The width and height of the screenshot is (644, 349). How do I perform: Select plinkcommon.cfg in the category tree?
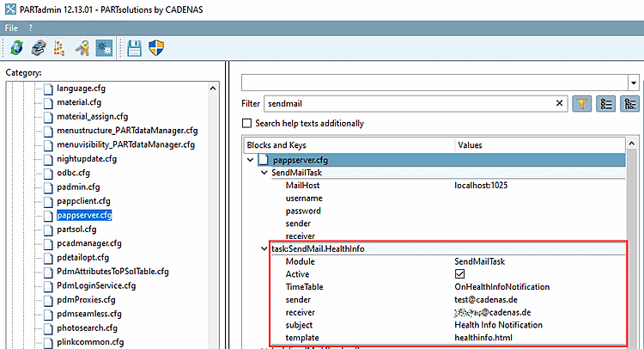[90, 342]
